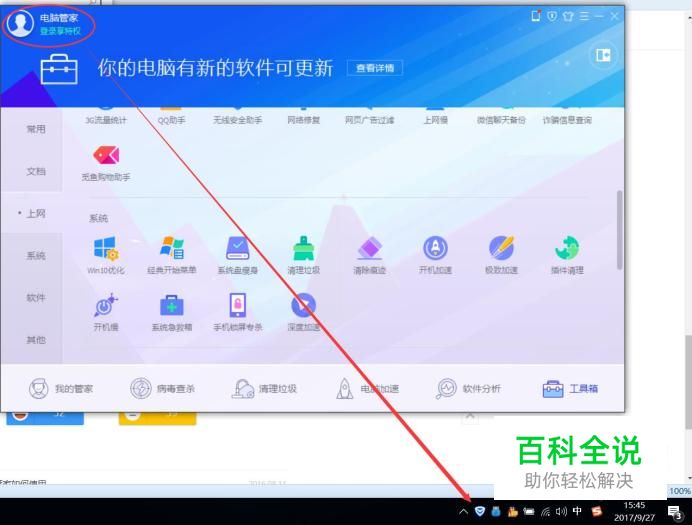
Task: Click the round panel switch icon at the right of the banner
Action: (603, 55)
